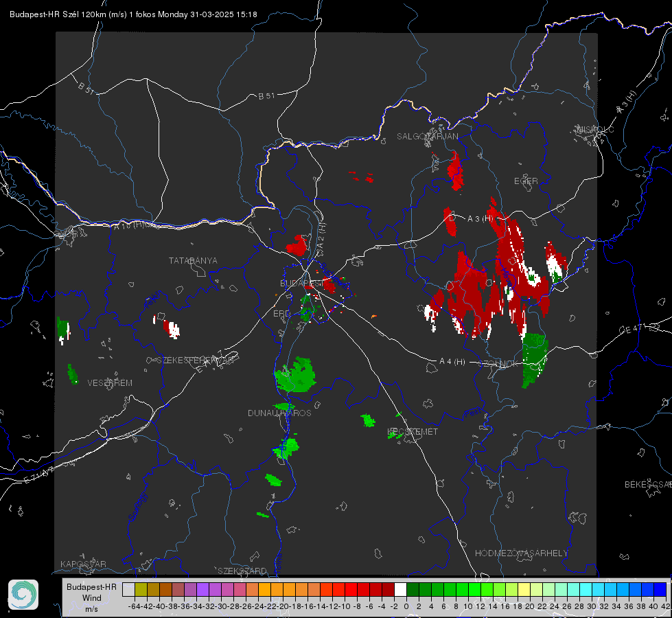Image resolution: width=672 pixels, height=618 pixels.
Task: Click the DUNAÚJVÁROS city label
Action: pos(279,413)
